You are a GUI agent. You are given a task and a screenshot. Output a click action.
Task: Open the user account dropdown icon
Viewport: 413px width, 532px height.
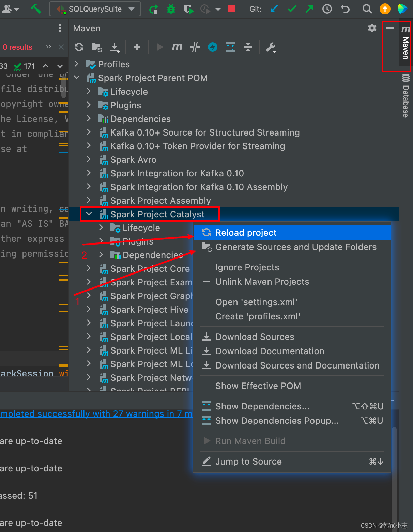click(x=10, y=9)
